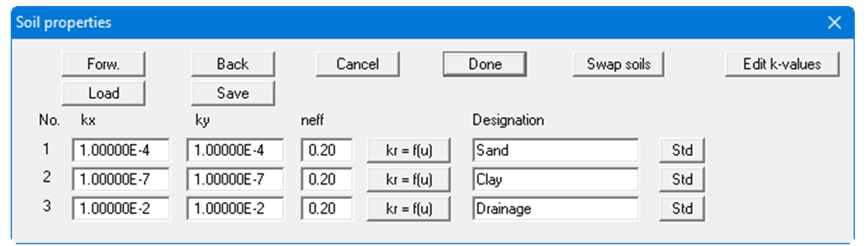Load soil properties from file
Screen dimensions: 868x246
103,93
